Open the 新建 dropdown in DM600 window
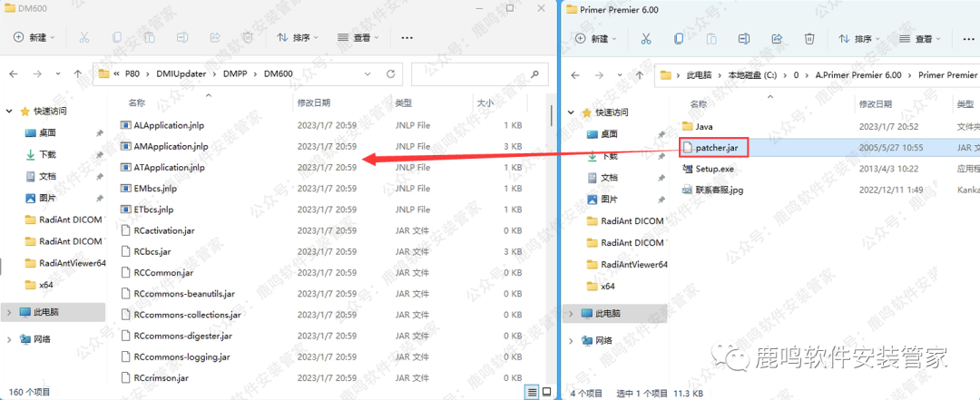The image size is (980, 400). 34,37
